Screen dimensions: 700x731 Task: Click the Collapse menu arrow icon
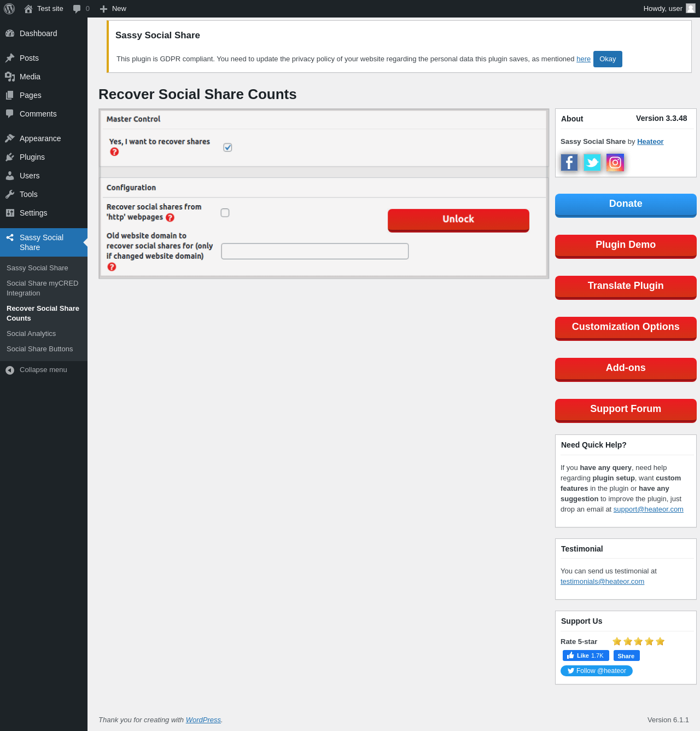pyautogui.click(x=10, y=370)
